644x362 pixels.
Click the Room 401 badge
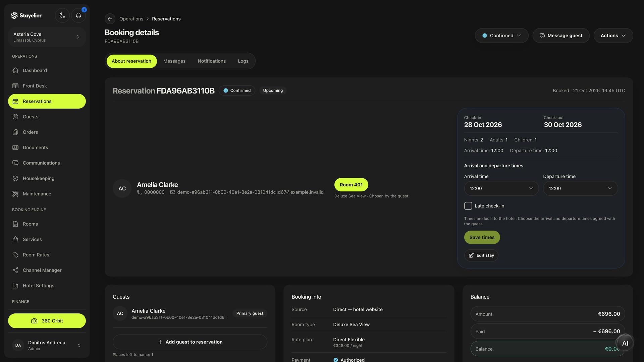click(351, 185)
